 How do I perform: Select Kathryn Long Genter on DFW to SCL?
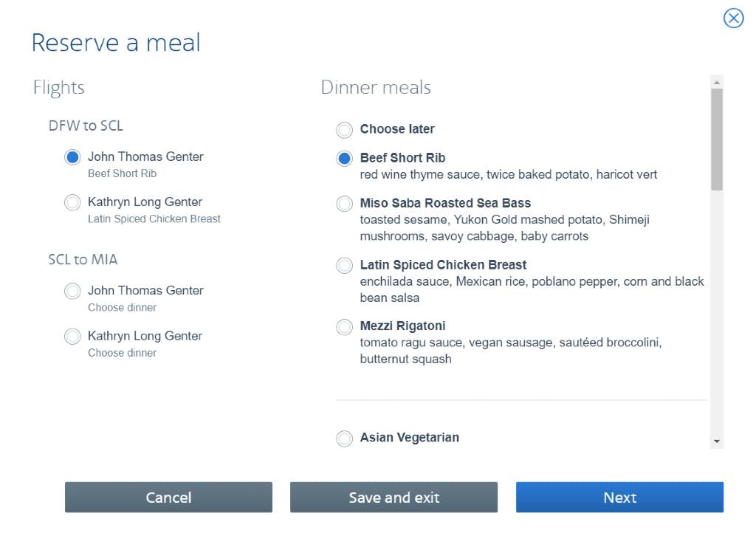point(72,202)
